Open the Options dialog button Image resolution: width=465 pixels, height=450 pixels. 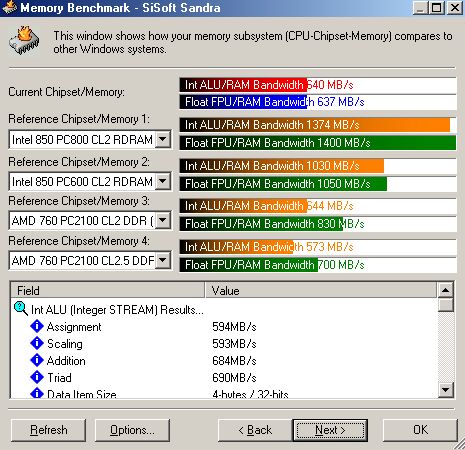point(132,430)
